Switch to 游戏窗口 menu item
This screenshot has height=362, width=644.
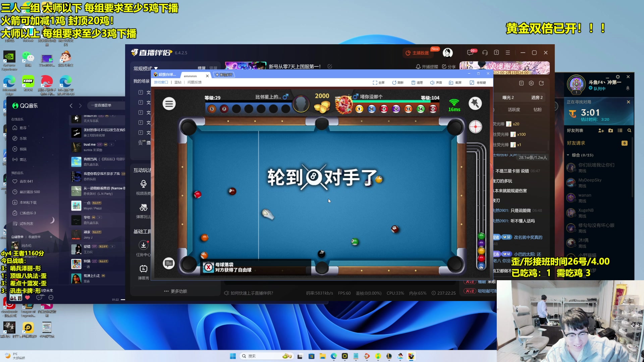click(161, 82)
